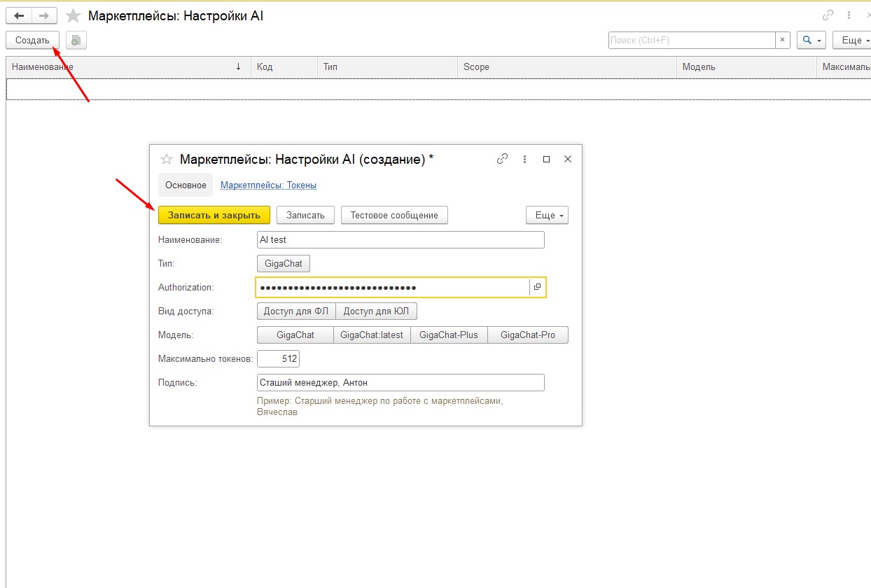This screenshot has width=871, height=588.
Task: Click the Модель column header
Action: point(746,66)
